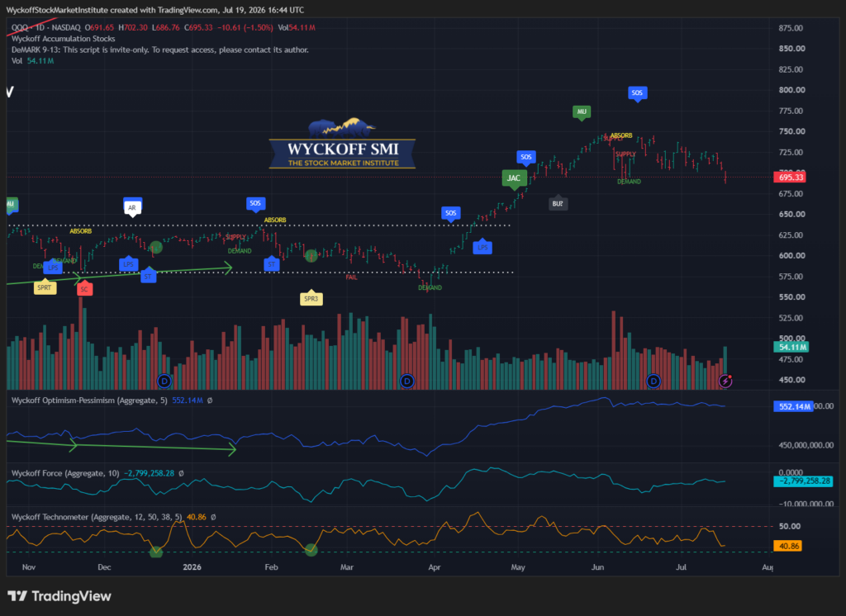Click the green circle on Technometer near December
846x616 pixels.
156,552
